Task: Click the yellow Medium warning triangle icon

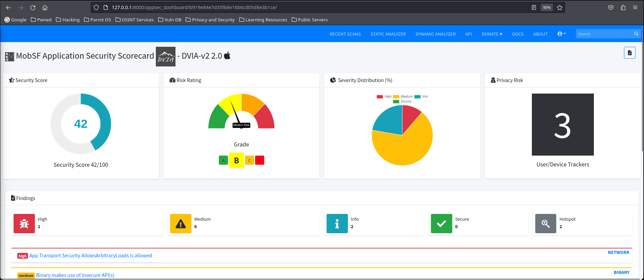Action: coord(181,224)
